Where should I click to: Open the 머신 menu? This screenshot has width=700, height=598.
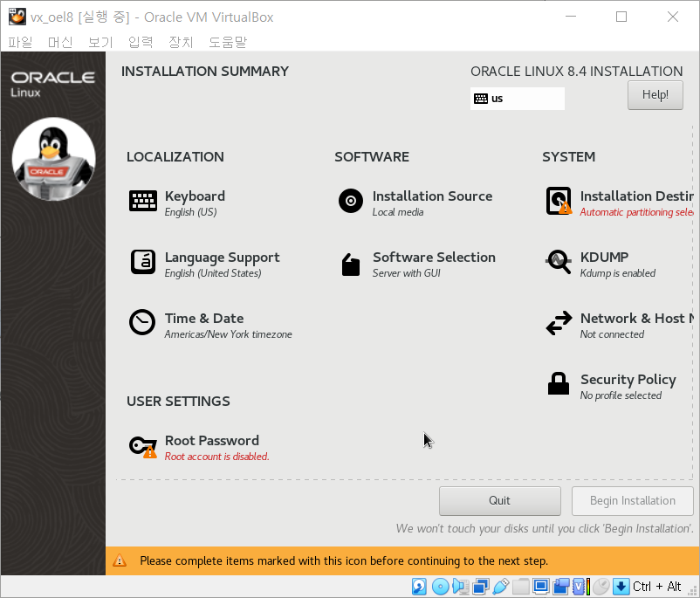point(60,42)
